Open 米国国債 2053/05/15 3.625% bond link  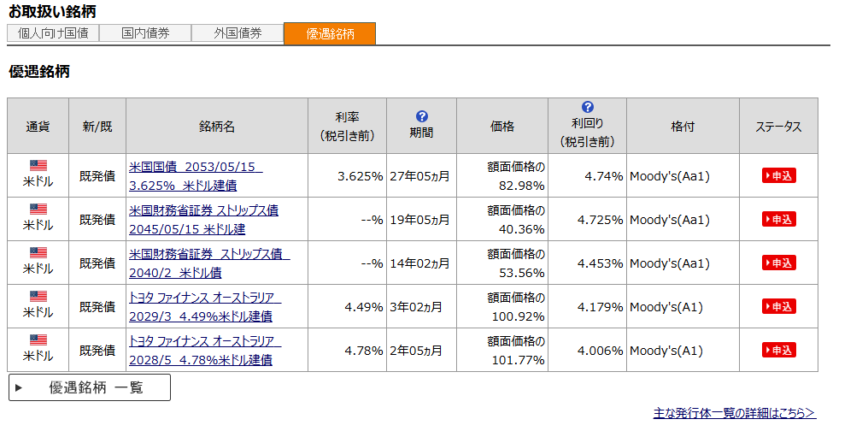196,175
